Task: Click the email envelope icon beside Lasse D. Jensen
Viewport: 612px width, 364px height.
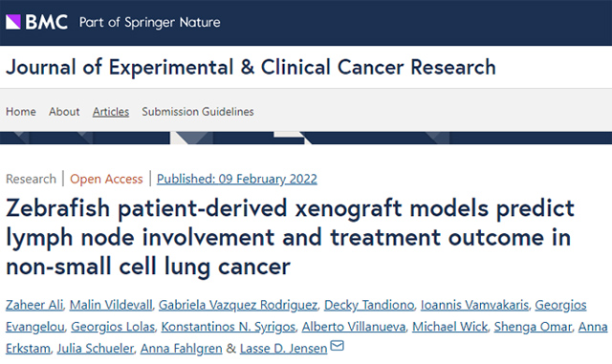Action: point(337,345)
